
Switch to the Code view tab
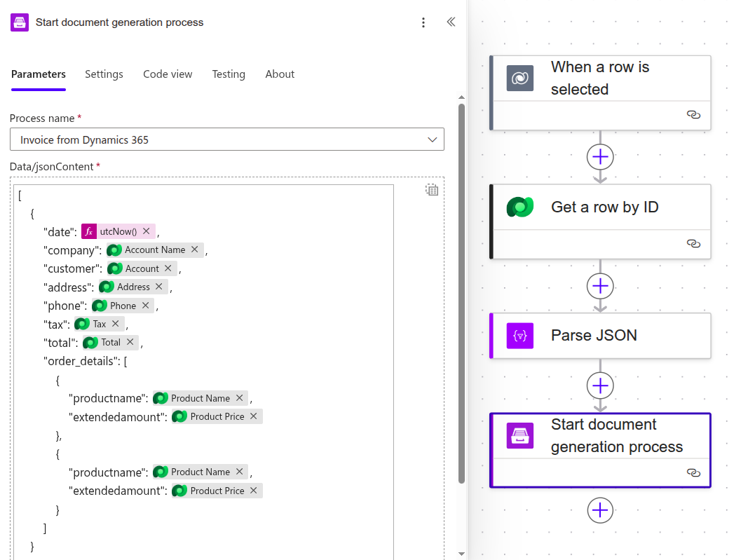coord(168,74)
